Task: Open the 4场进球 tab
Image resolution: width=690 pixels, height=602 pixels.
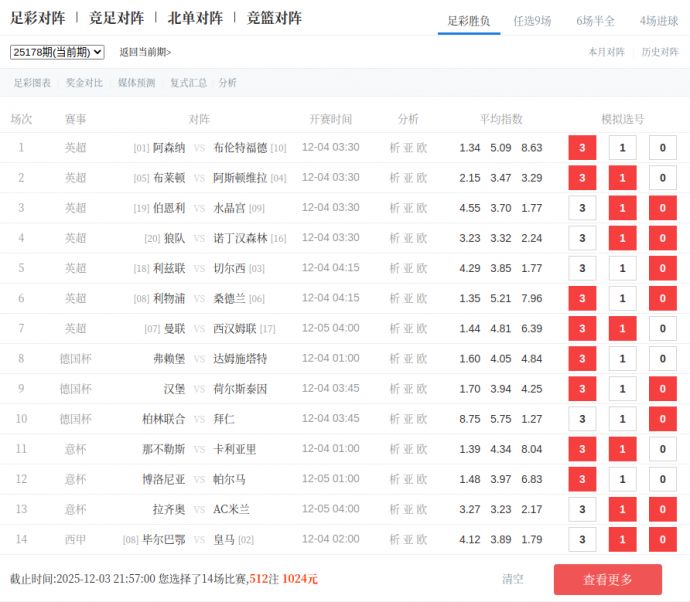Action: (x=659, y=20)
